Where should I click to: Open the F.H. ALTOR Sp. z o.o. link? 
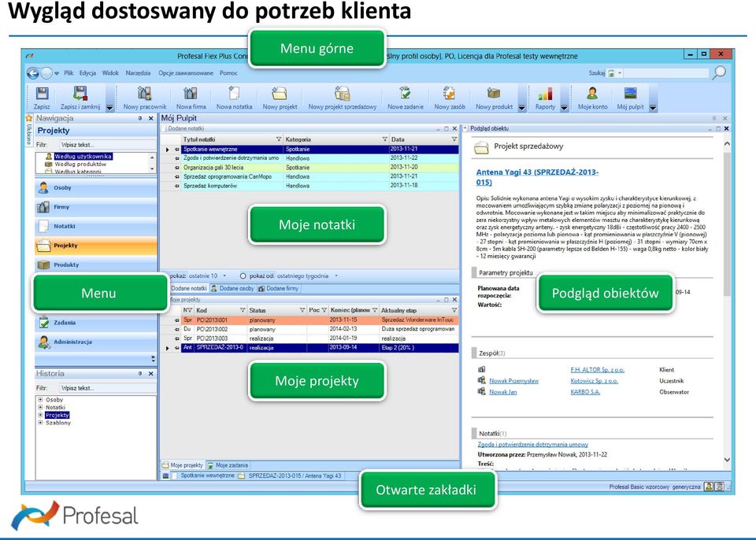598,370
